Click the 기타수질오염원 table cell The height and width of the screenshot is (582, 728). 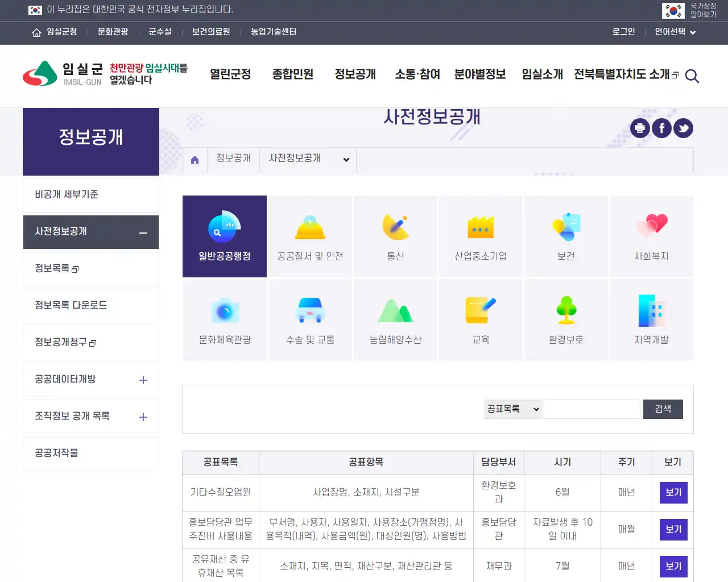[x=221, y=493]
